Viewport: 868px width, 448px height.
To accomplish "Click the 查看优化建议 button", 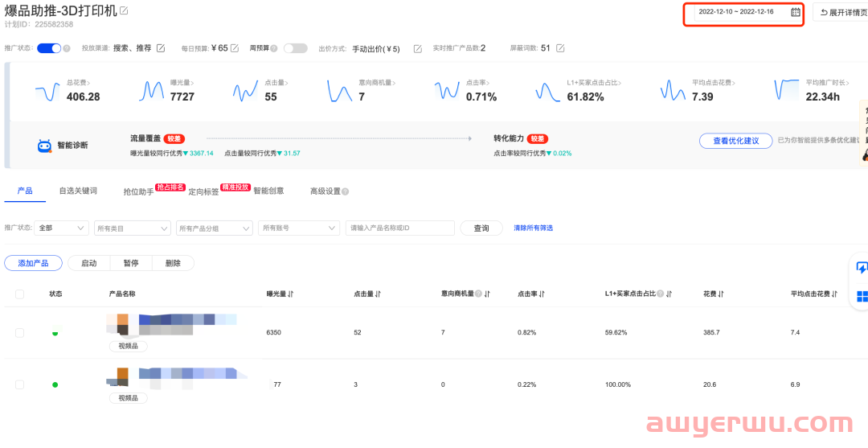I will coord(735,141).
